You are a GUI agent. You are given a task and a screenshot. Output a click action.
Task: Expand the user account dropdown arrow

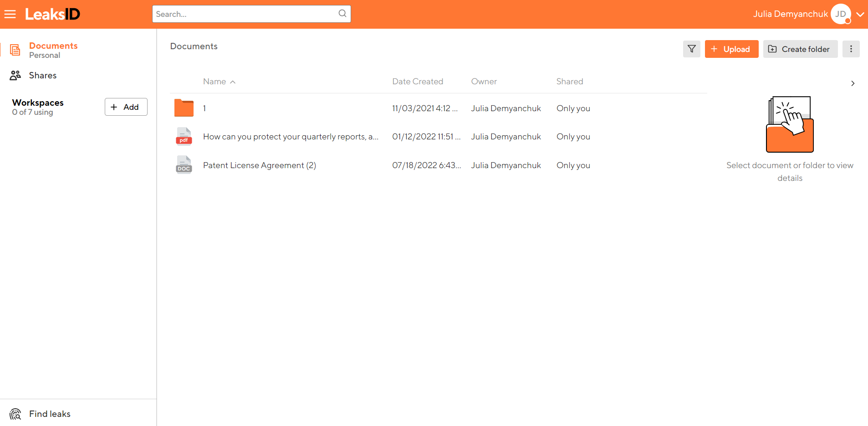(860, 14)
